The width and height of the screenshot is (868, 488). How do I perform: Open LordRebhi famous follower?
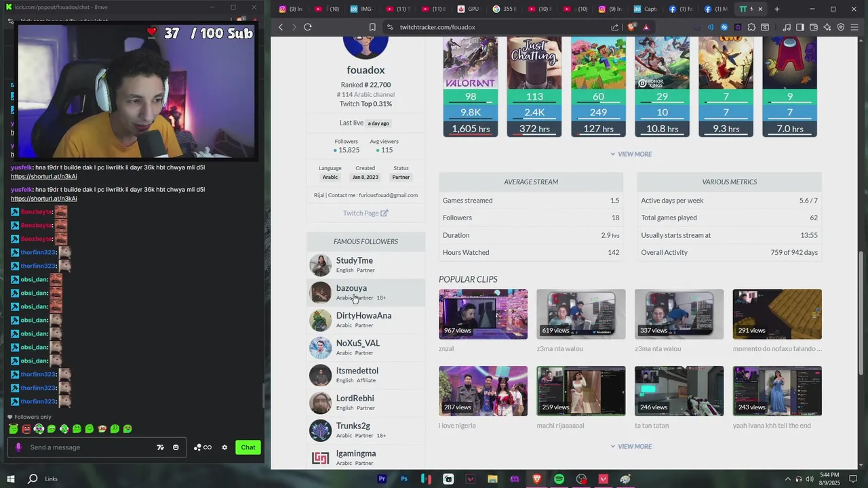[366, 403]
